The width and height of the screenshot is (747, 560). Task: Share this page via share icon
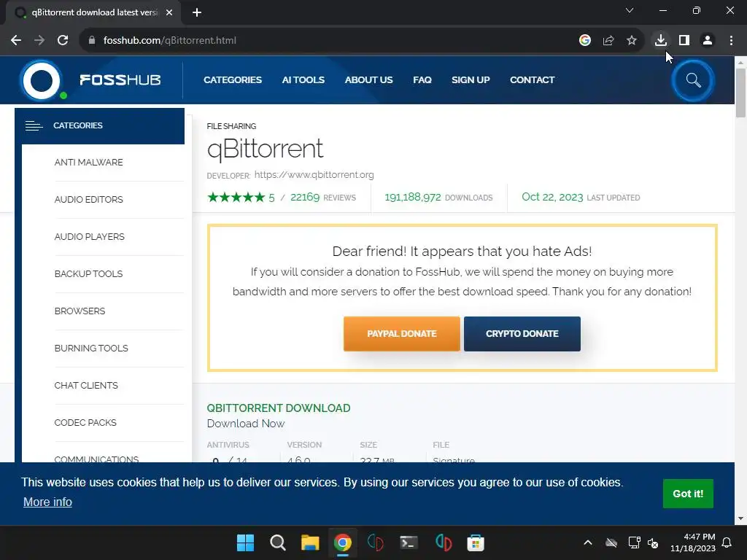point(608,41)
